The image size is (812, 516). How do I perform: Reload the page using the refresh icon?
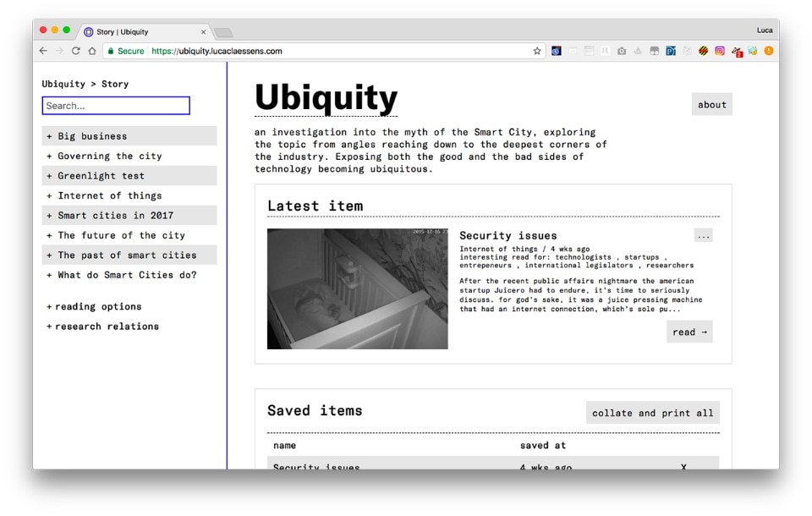coord(75,52)
